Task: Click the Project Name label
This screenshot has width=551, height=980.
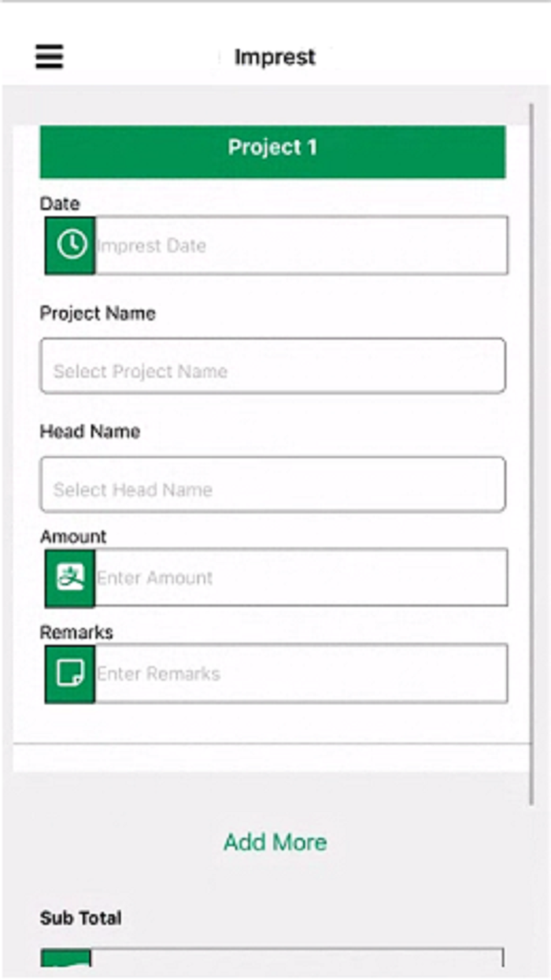Action: click(x=98, y=314)
